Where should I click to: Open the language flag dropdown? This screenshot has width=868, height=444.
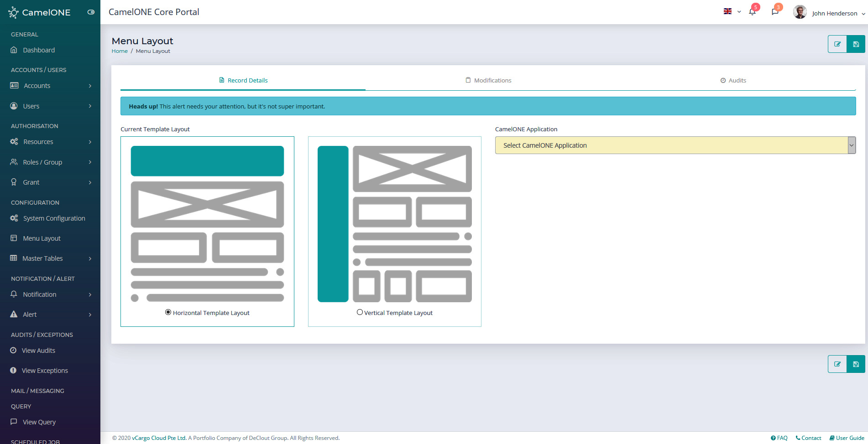tap(732, 12)
